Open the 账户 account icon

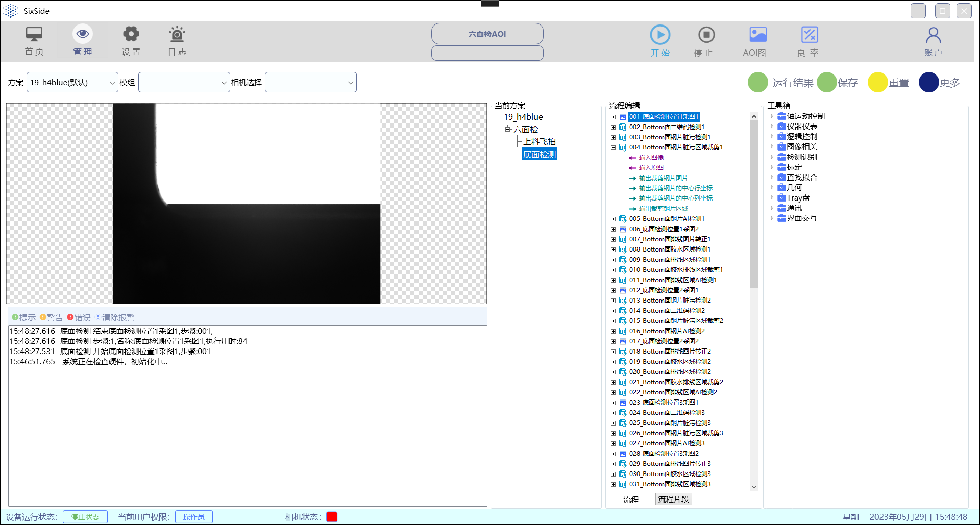pyautogui.click(x=933, y=35)
